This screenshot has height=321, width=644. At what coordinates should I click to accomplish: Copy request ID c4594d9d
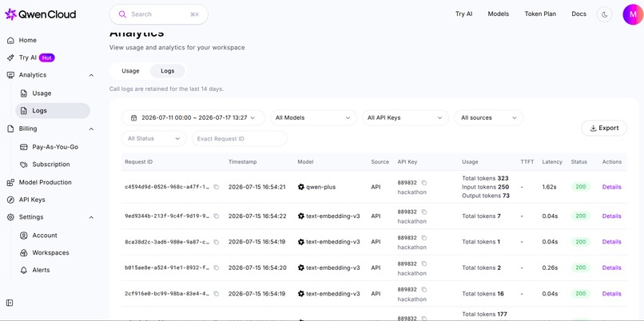(216, 187)
